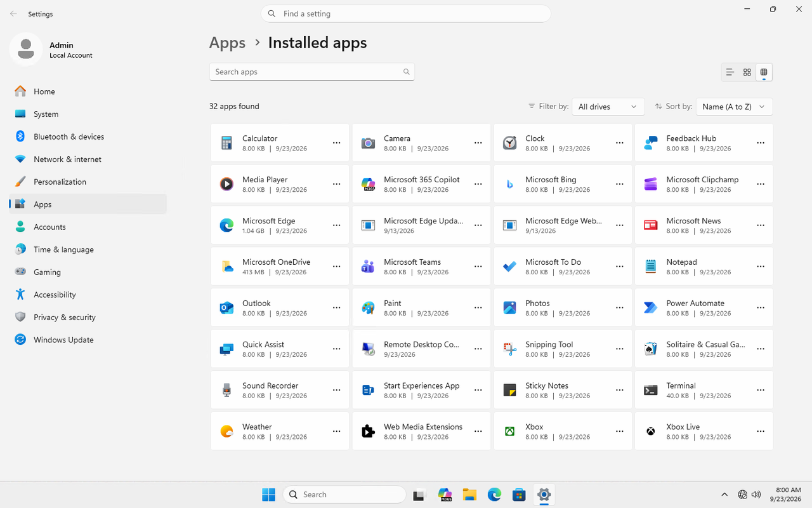Click the Microsoft 365 Copilot app icon
The width and height of the screenshot is (812, 508).
[x=368, y=184]
